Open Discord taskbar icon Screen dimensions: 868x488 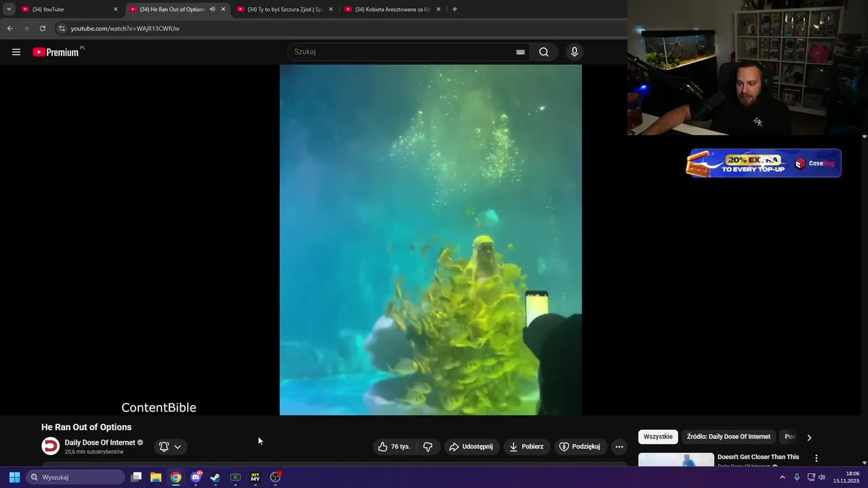click(x=196, y=477)
